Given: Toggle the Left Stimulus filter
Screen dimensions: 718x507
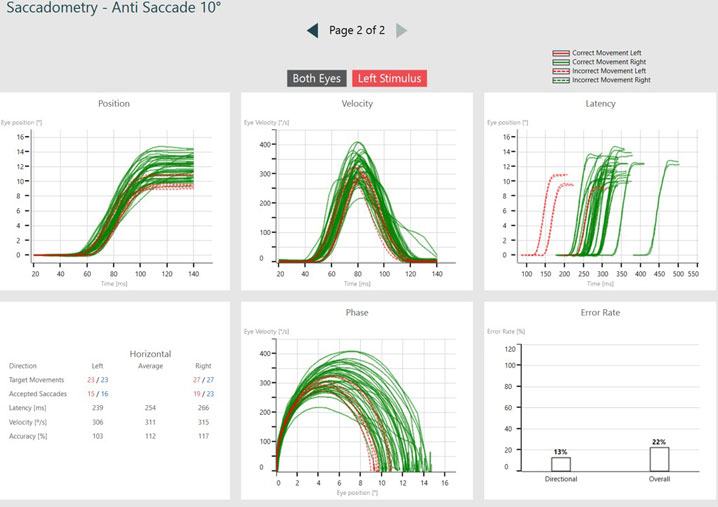Looking at the screenshot, I should (x=388, y=78).
